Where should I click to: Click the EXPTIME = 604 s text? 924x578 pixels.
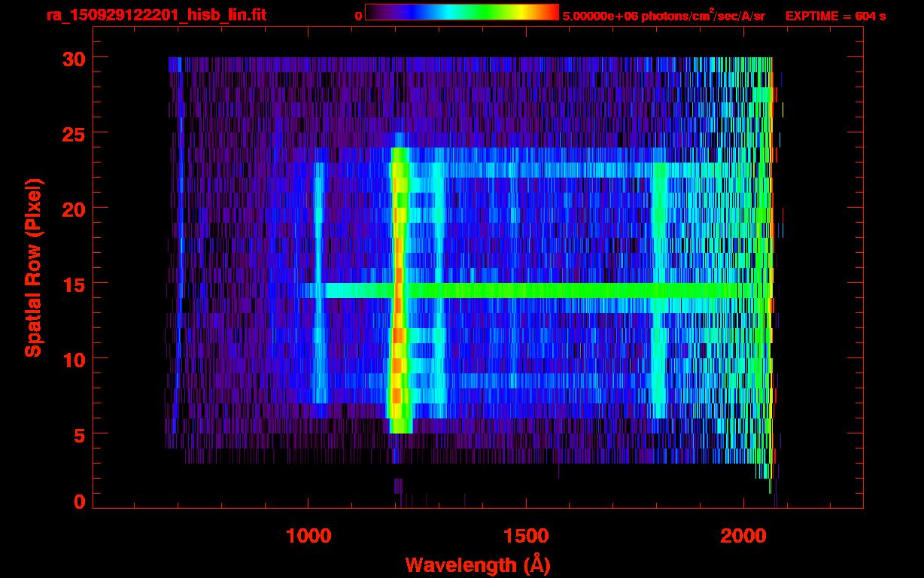(x=835, y=16)
